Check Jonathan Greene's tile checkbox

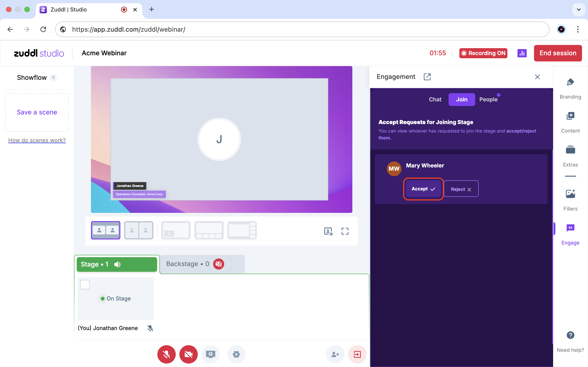85,284
